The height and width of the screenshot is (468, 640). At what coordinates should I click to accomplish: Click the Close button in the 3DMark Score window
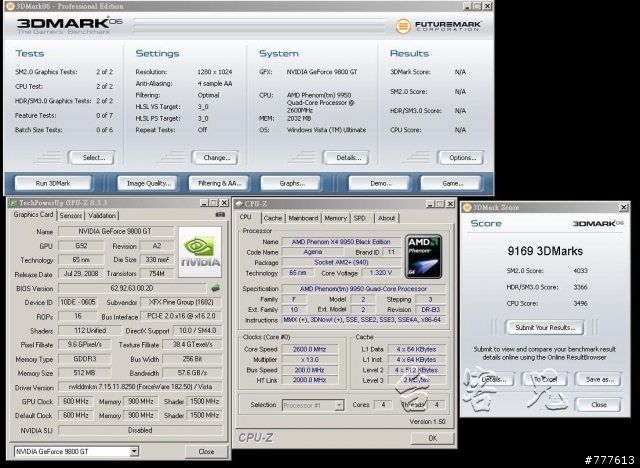(x=599, y=405)
